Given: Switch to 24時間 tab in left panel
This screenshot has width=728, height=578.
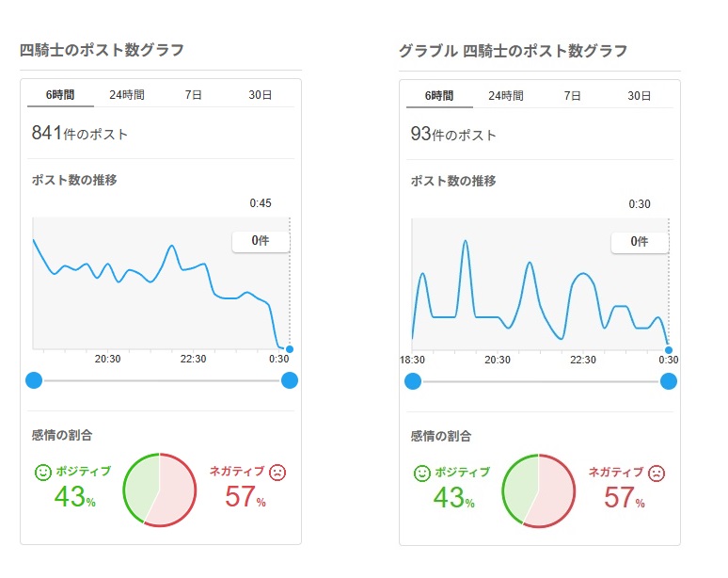Looking at the screenshot, I should click(x=127, y=95).
